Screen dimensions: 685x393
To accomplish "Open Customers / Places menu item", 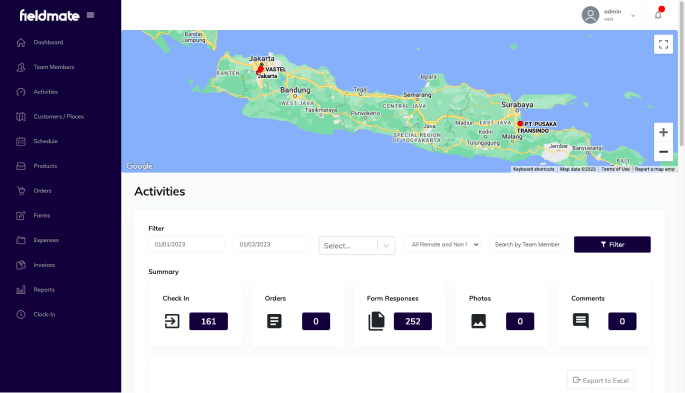I will coord(59,117).
